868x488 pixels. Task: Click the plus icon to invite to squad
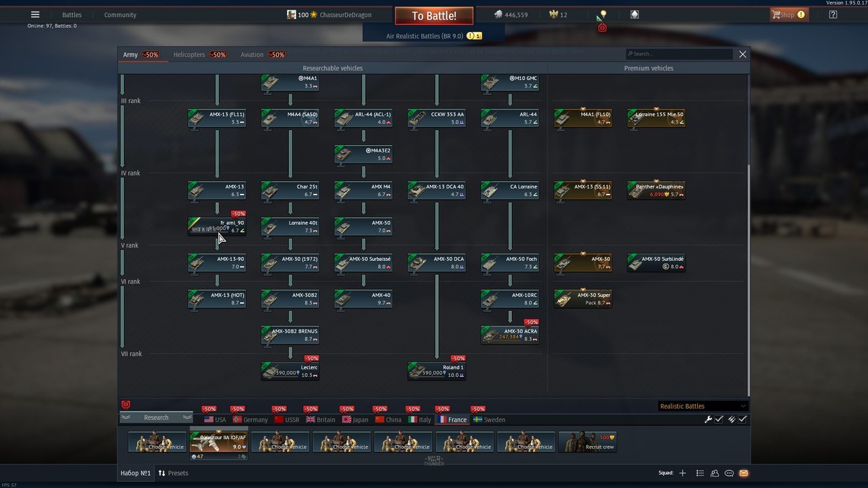pyautogui.click(x=683, y=473)
